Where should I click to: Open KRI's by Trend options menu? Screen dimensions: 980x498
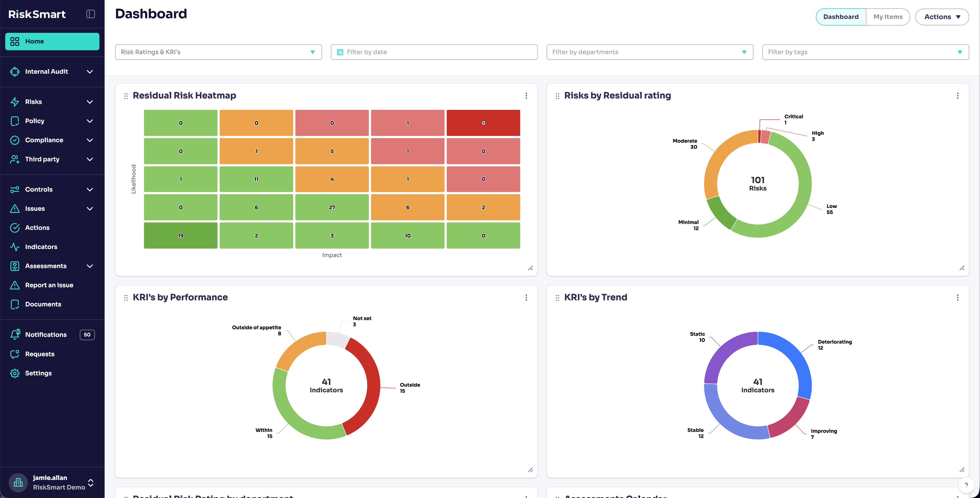[x=958, y=297]
